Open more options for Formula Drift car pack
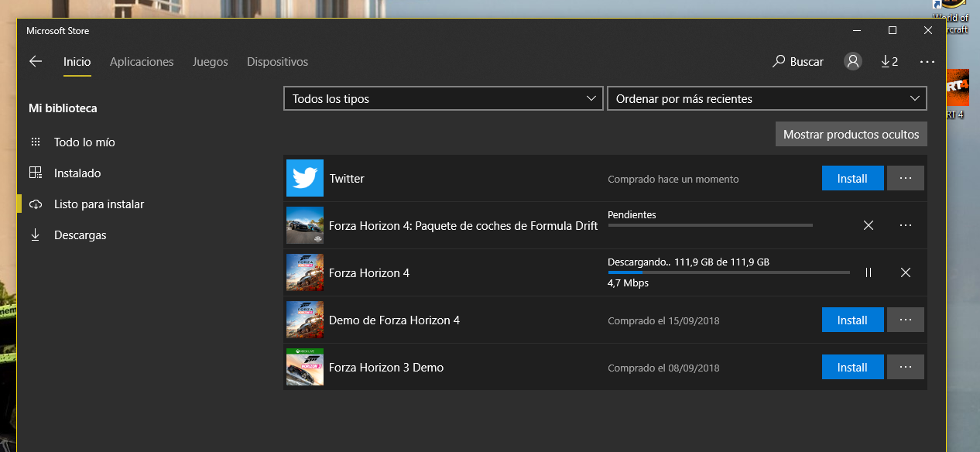 (x=906, y=225)
